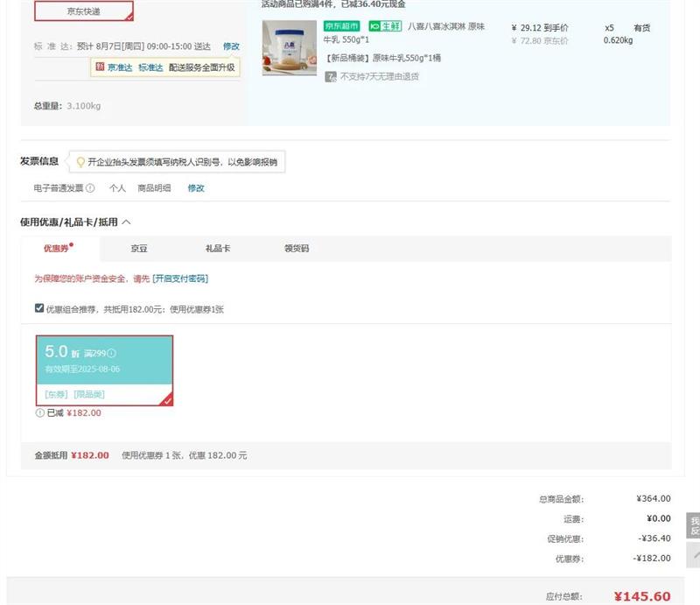Viewport: 700px width, 605px height.
Task: Click the 生鲜 badge on the product
Action: [385, 26]
